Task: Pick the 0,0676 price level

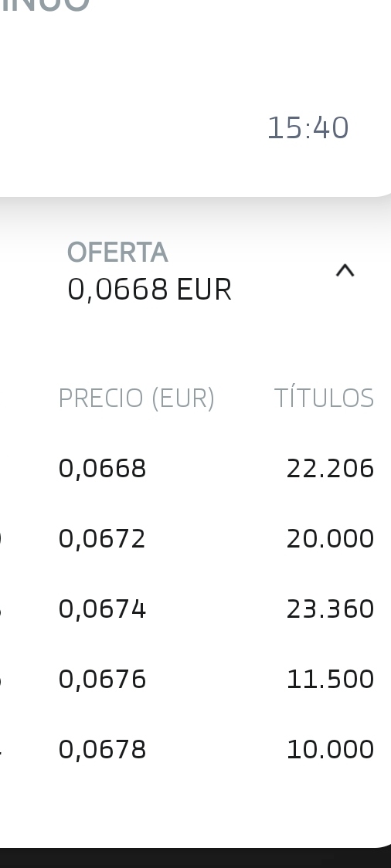Action: click(x=103, y=680)
